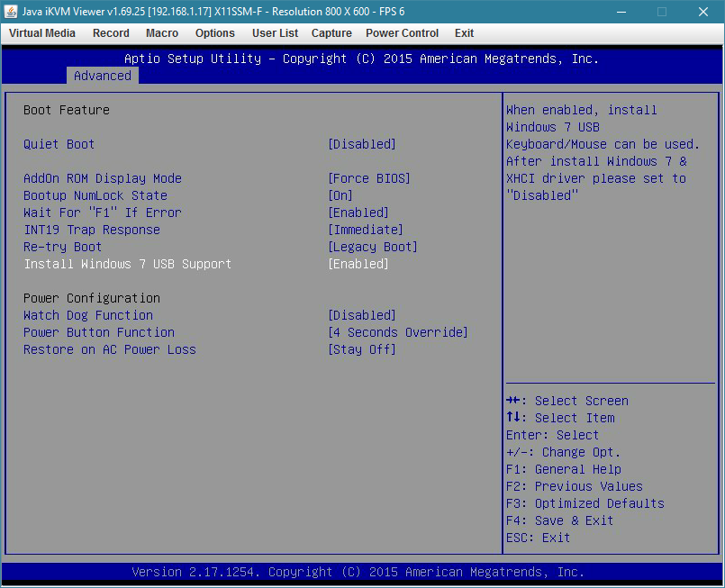Open the User List menu
The height and width of the screenshot is (588, 725).
(275, 33)
